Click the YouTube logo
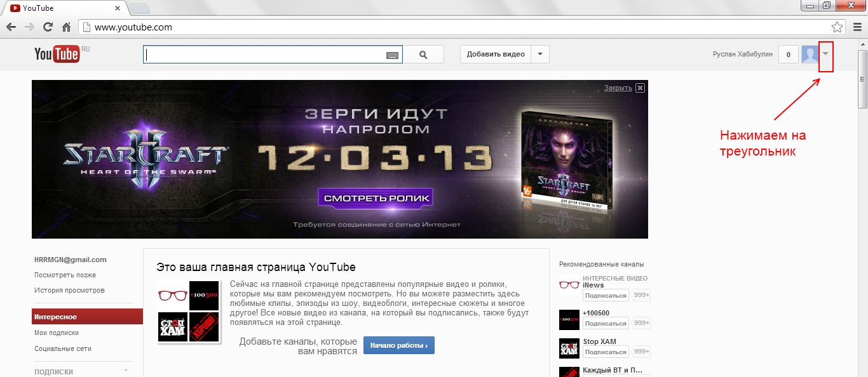Screen dimensions: 868x377 click(57, 54)
